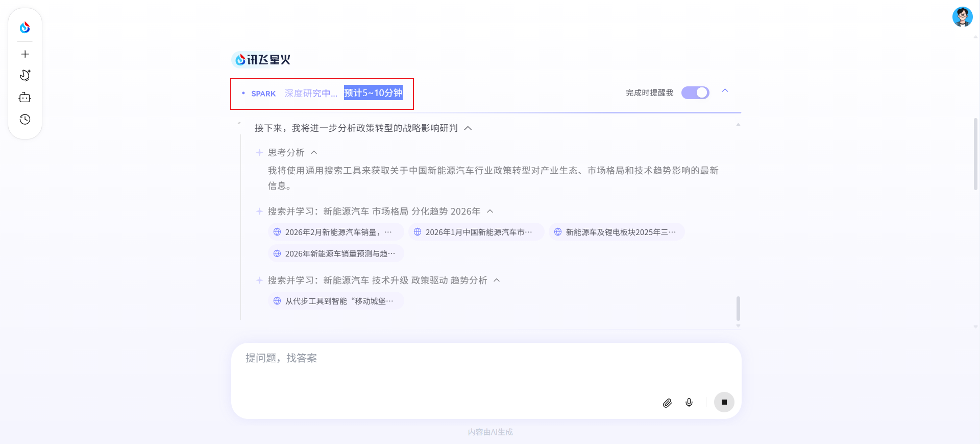
Task: Open the 2026年2月新能源汽车销量 source link
Action: pos(336,232)
